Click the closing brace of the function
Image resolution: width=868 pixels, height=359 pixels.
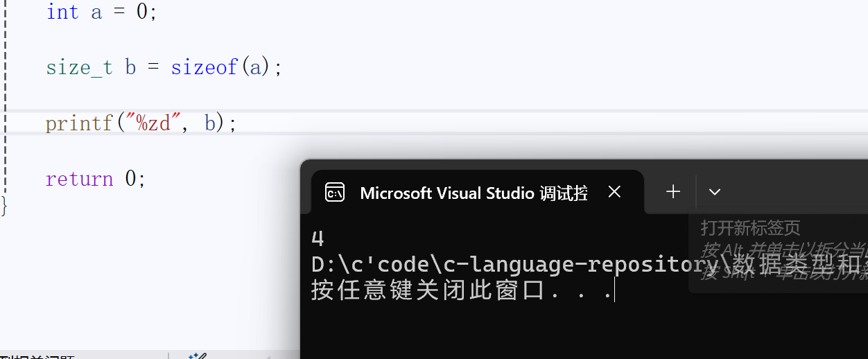(x=4, y=206)
